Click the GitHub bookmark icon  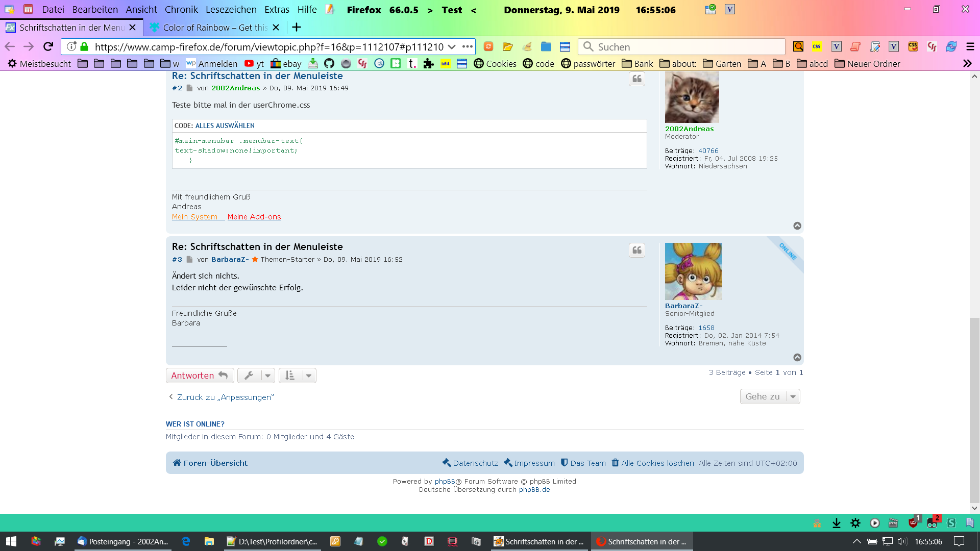tap(329, 63)
